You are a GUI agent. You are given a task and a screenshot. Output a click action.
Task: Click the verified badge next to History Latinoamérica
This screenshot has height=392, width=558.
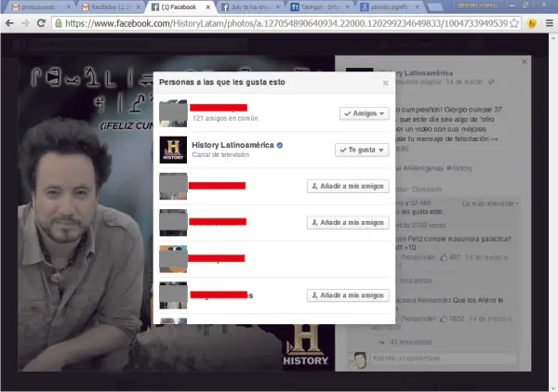pyautogui.click(x=280, y=145)
